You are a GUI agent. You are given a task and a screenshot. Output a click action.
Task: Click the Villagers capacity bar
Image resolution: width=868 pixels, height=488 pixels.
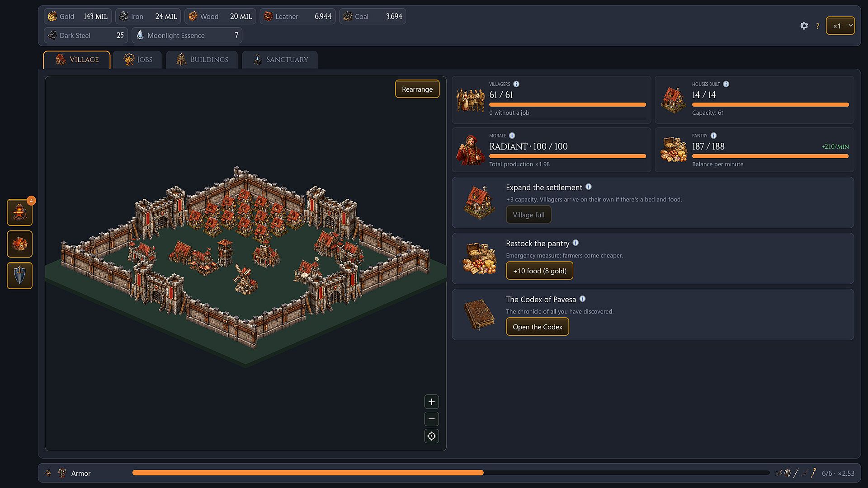(567, 104)
